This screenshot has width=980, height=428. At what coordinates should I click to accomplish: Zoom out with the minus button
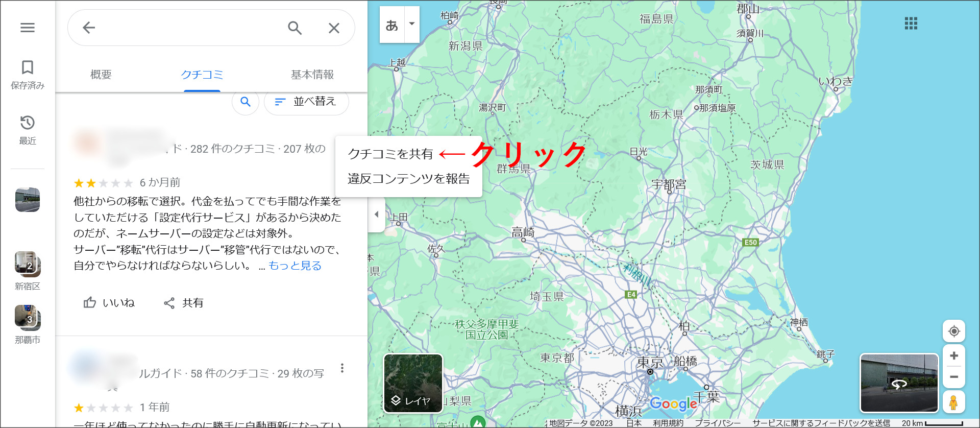(954, 377)
